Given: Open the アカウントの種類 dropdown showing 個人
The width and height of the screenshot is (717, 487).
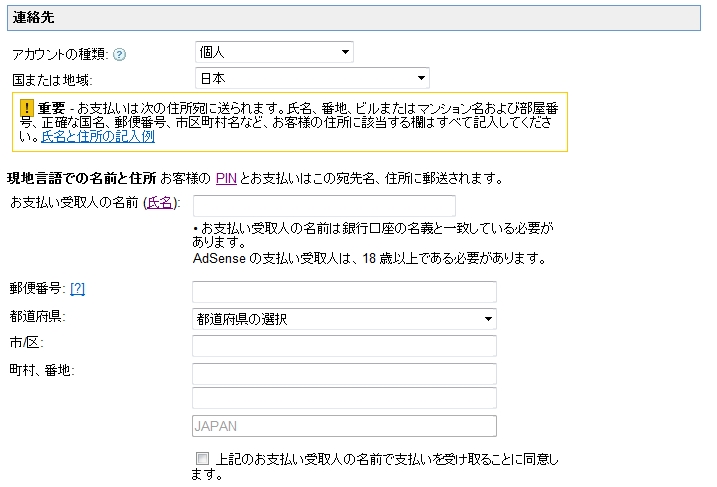Looking at the screenshot, I should click(274, 52).
